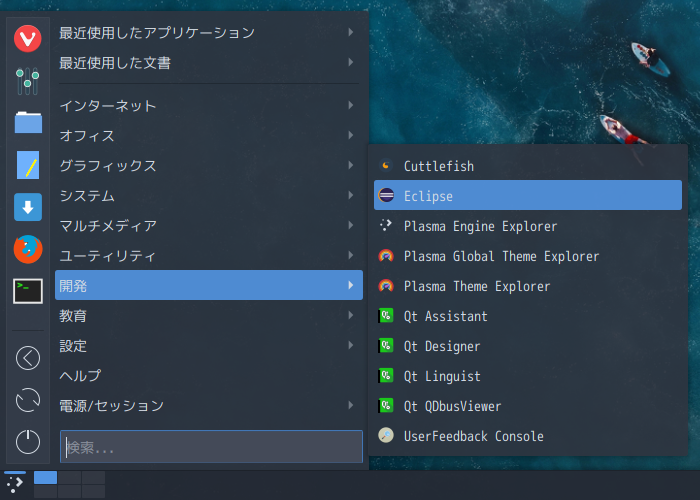Open system settings mixer icon in sidebar

(x=28, y=81)
